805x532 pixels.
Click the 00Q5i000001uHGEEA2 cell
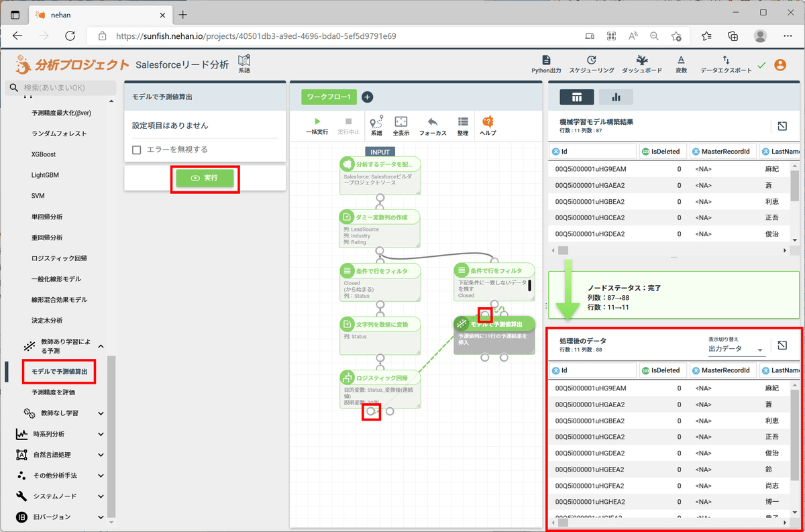tap(590, 469)
